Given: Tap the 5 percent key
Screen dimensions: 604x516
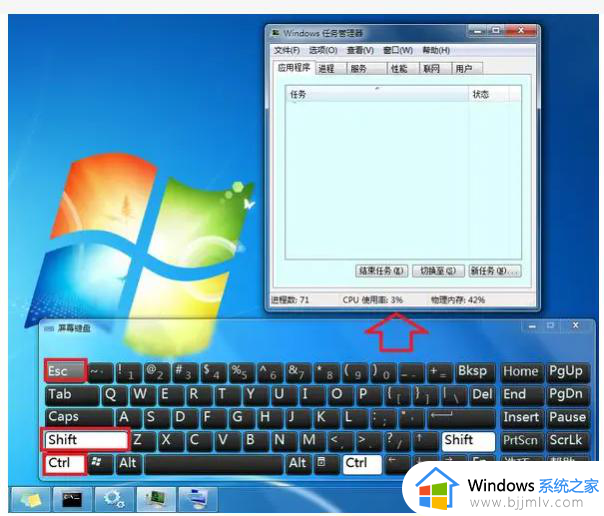Looking at the screenshot, I should 241,372.
